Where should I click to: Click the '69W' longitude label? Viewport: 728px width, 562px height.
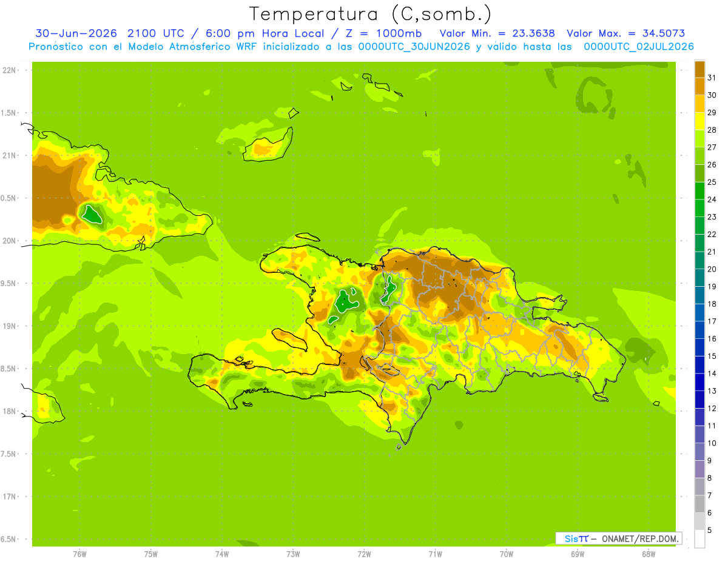coord(578,554)
